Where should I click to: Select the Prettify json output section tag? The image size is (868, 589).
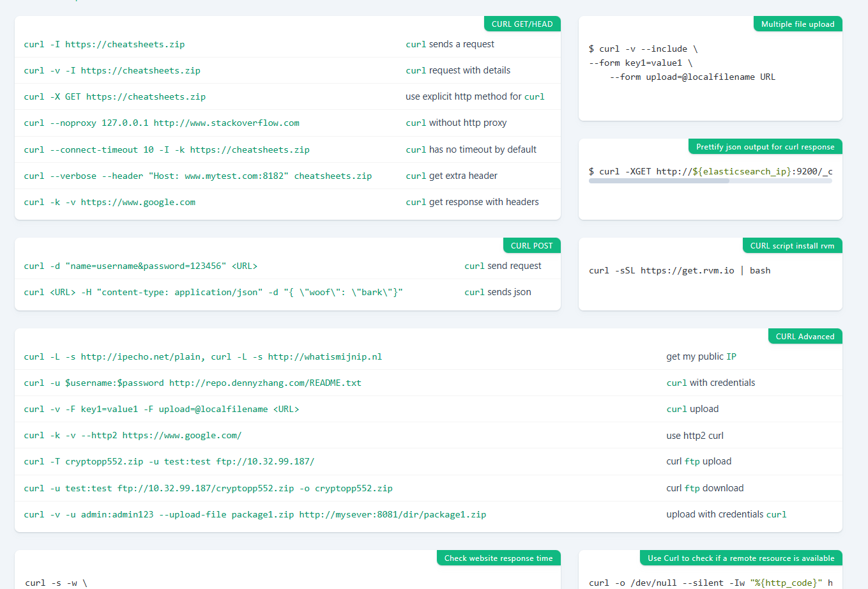click(765, 147)
